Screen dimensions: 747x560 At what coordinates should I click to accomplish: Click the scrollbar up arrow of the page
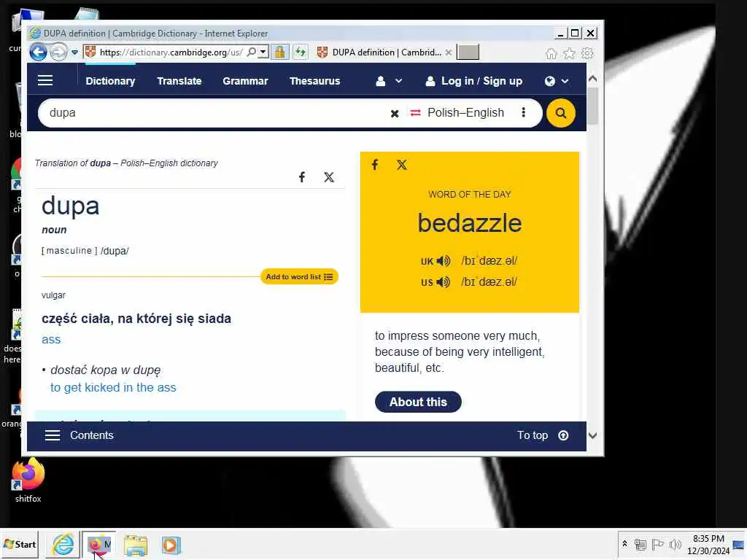coord(592,79)
